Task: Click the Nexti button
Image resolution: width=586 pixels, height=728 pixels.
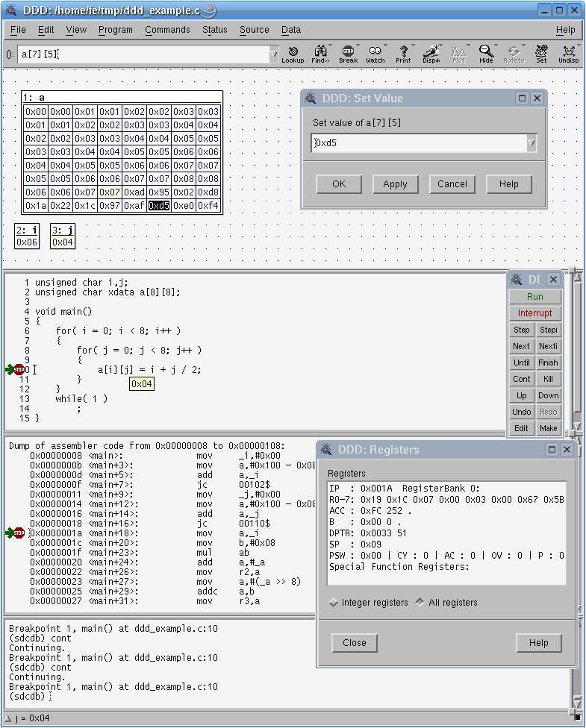Action: 549,346
